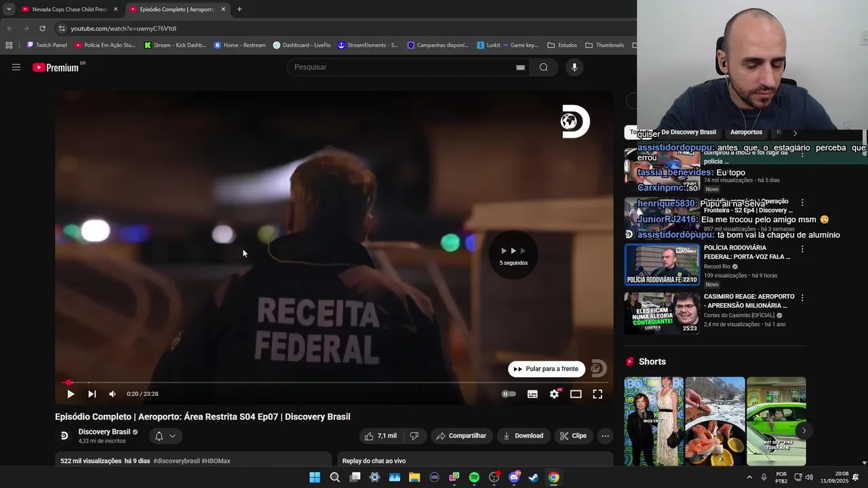Open Steam from the taskbar

534,477
